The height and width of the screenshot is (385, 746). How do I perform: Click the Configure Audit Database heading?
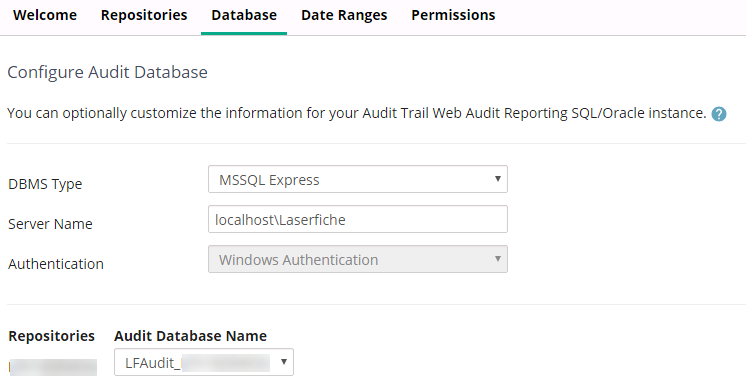108,72
